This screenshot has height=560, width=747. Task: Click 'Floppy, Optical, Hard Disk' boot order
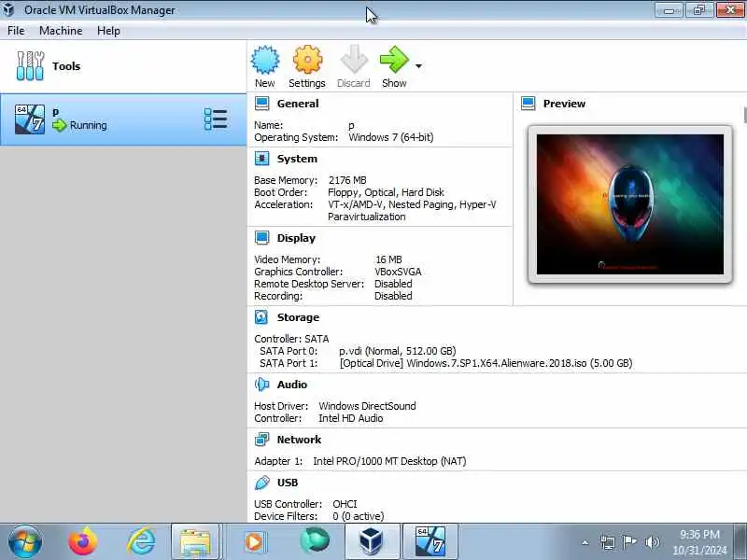pos(386,192)
